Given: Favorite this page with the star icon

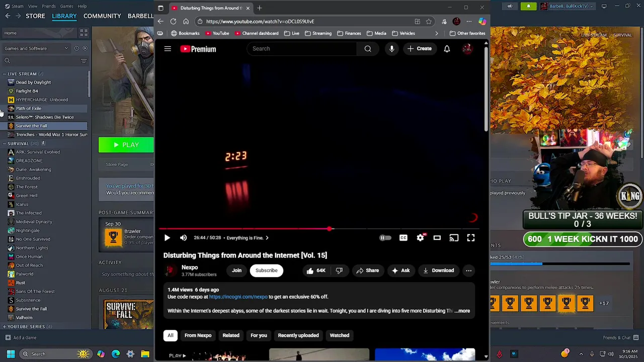Looking at the screenshot, I should point(429,22).
